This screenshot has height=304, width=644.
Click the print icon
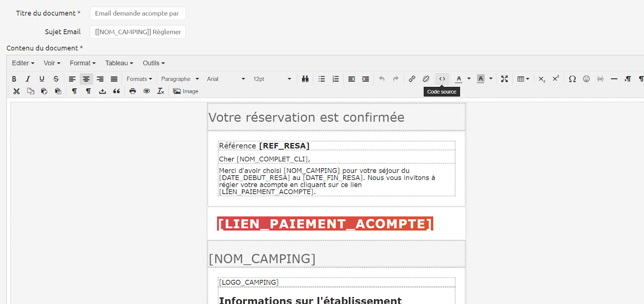[x=132, y=91]
